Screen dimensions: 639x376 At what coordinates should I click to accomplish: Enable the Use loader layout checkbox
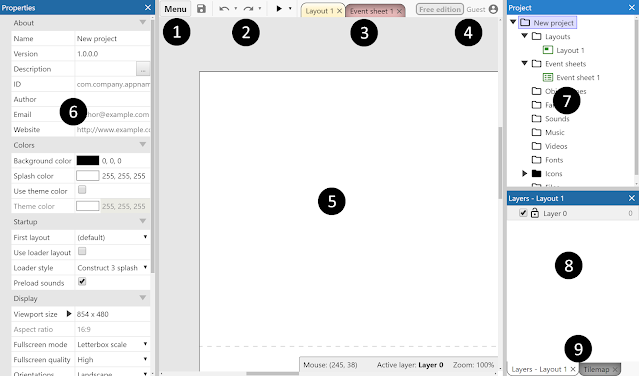click(82, 251)
